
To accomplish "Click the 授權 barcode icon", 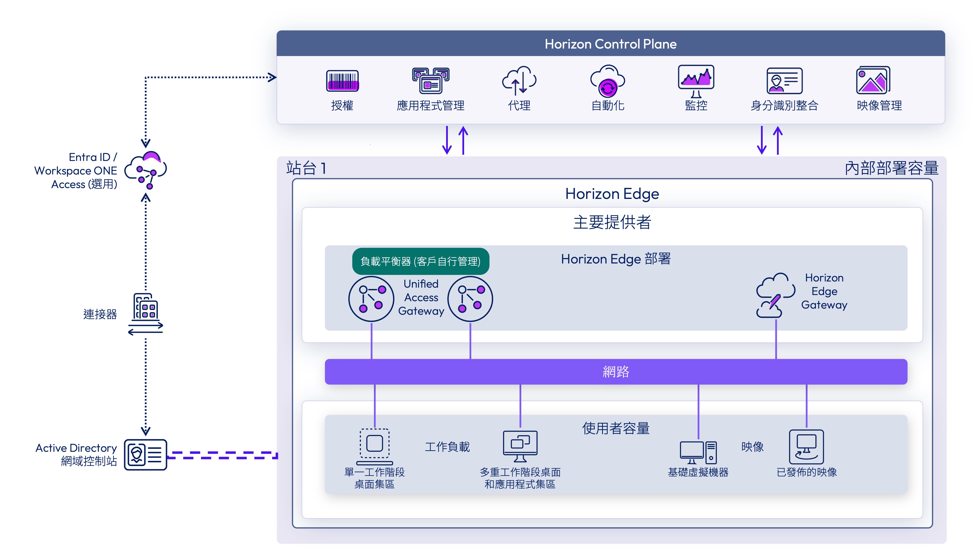I will click(342, 81).
